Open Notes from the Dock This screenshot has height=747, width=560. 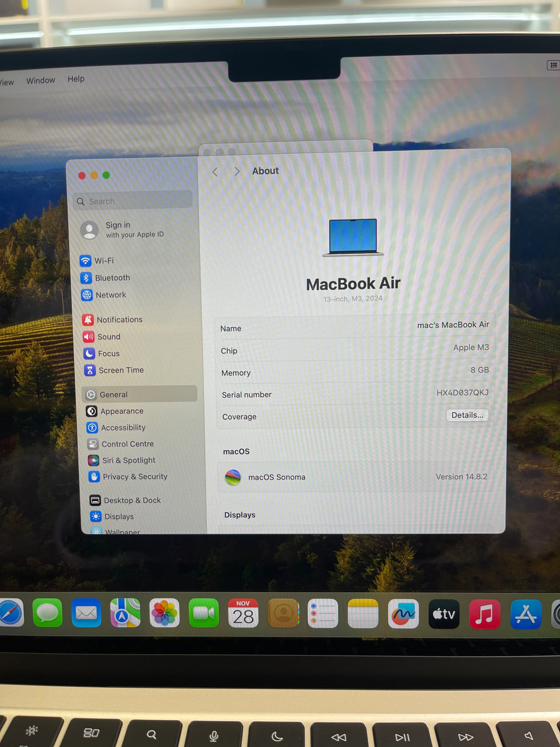click(x=363, y=613)
